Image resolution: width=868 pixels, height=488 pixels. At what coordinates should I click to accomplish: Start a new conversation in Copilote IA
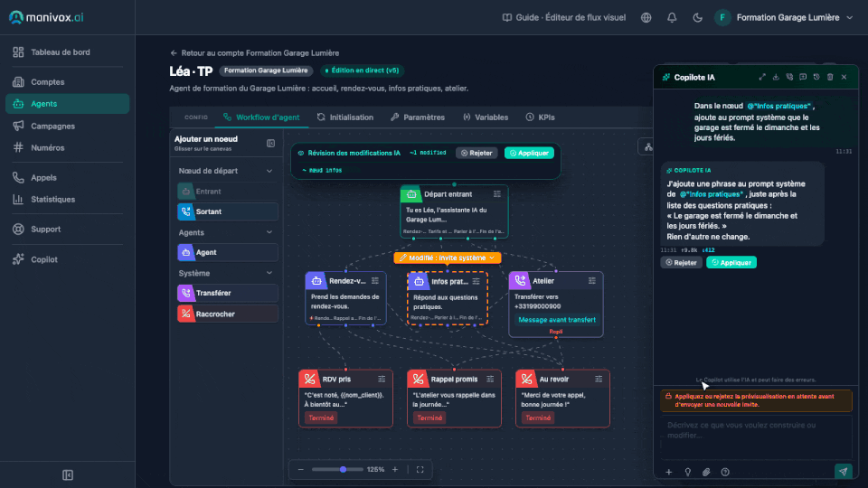tap(803, 78)
